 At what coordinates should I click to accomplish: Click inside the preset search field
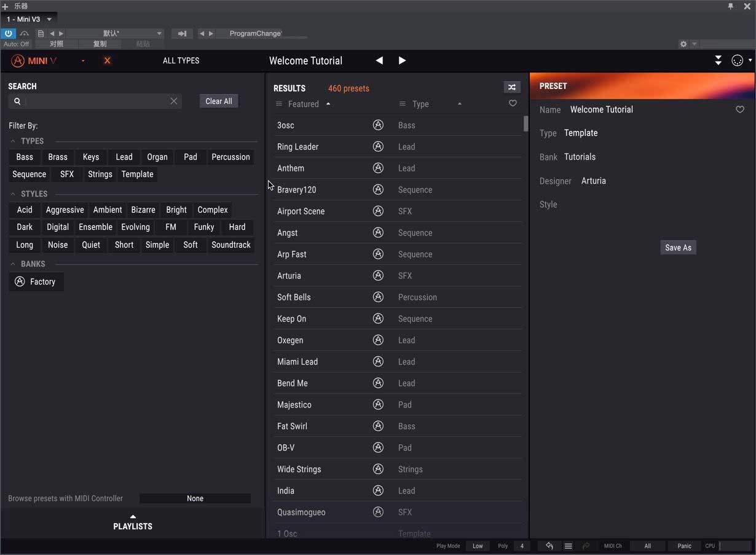(x=95, y=101)
